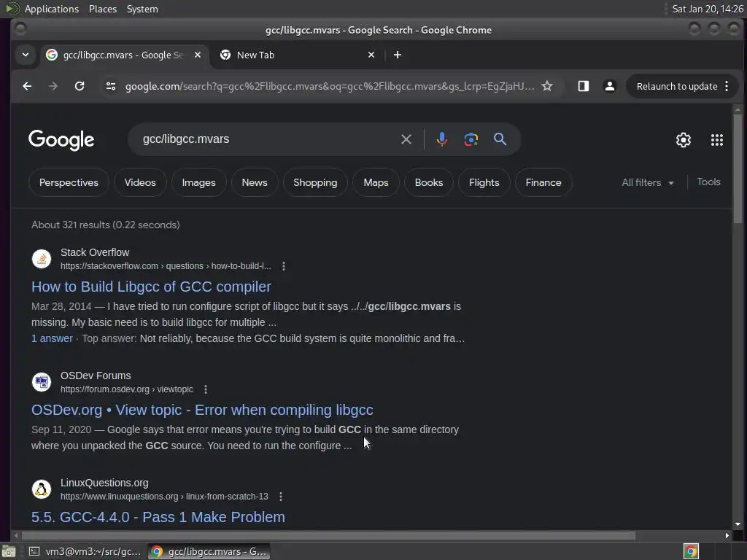Open more options for OSDev Forums result
747x560 pixels.
(205, 389)
